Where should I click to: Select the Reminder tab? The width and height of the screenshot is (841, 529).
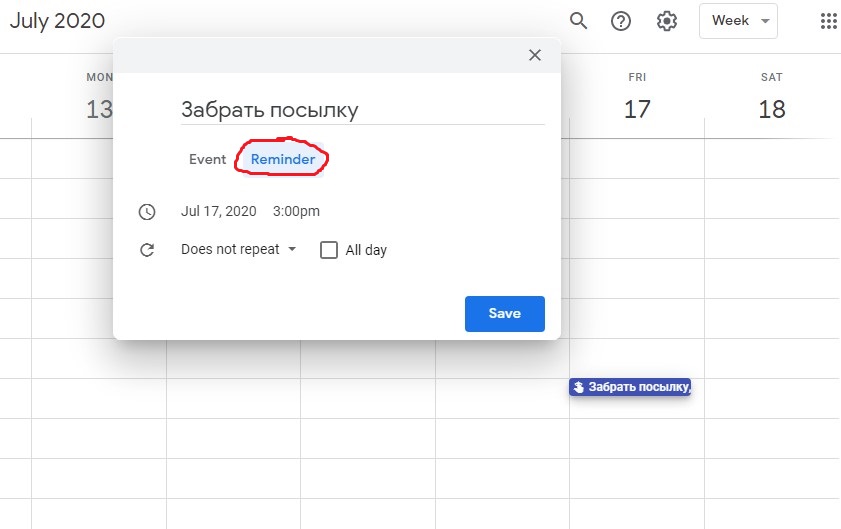click(283, 159)
